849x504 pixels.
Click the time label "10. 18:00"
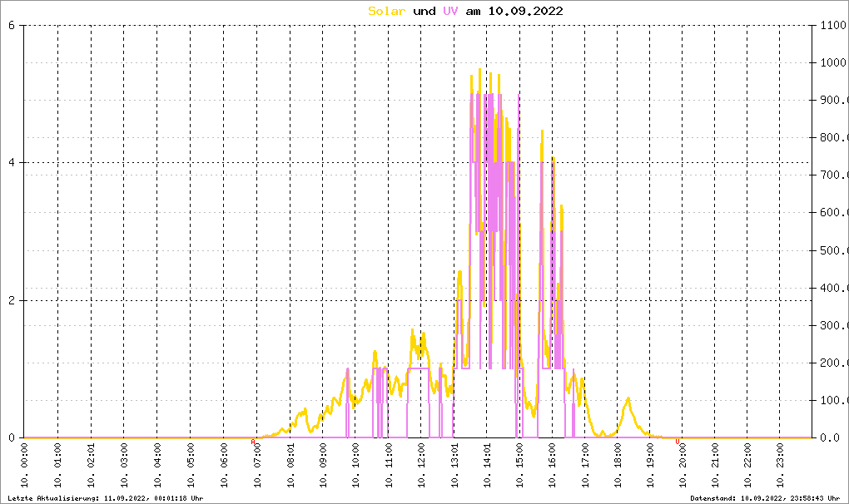click(618, 466)
